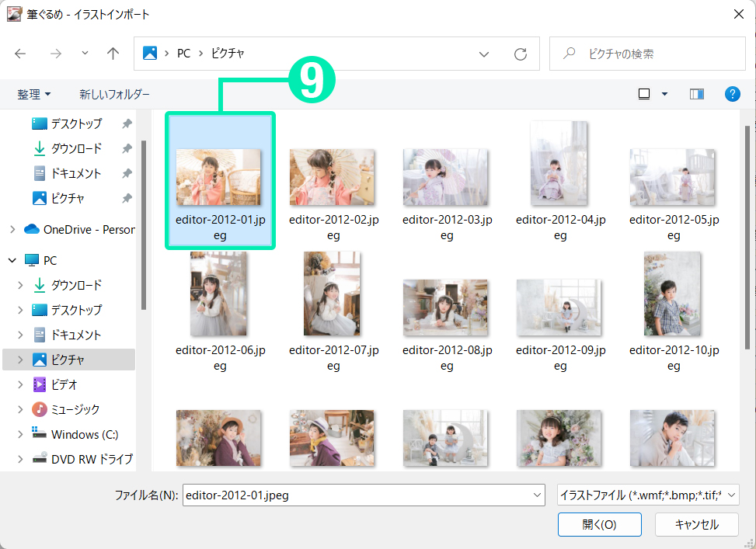Image resolution: width=756 pixels, height=549 pixels.
Task: Click 新しいフォルダー to create folder
Action: click(x=114, y=94)
